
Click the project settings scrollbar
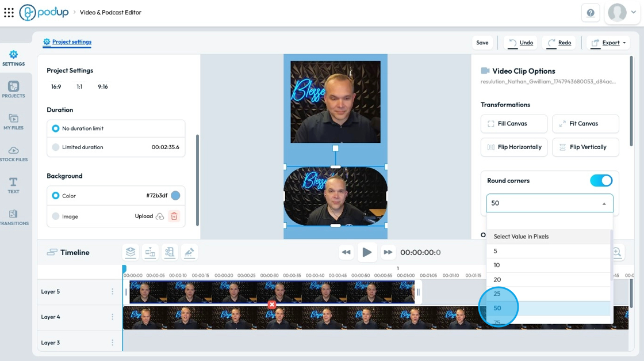tap(198, 180)
